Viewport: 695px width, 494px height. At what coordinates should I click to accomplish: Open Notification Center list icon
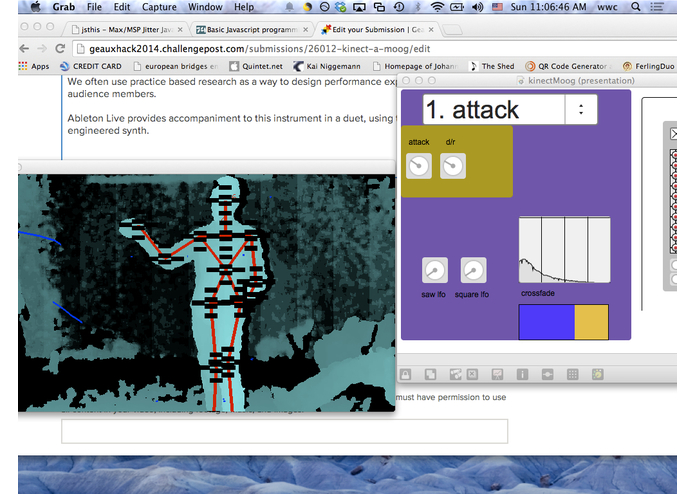pyautogui.click(x=656, y=7)
